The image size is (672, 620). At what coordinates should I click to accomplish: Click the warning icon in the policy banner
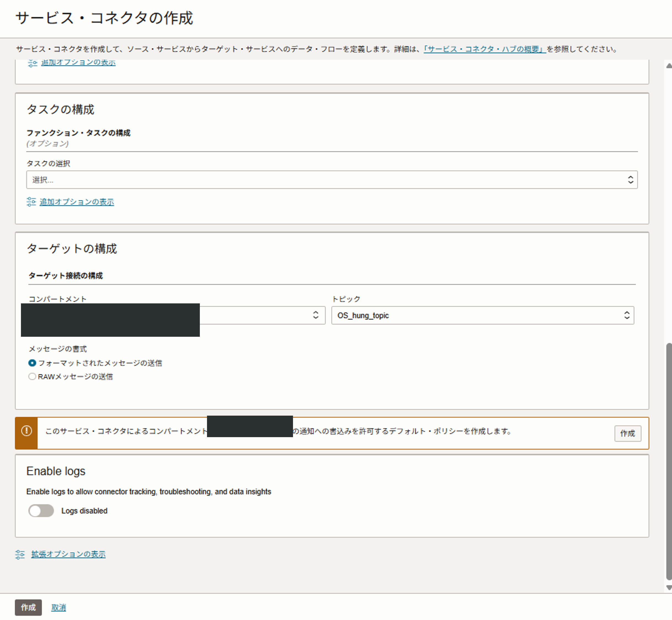[x=26, y=431]
